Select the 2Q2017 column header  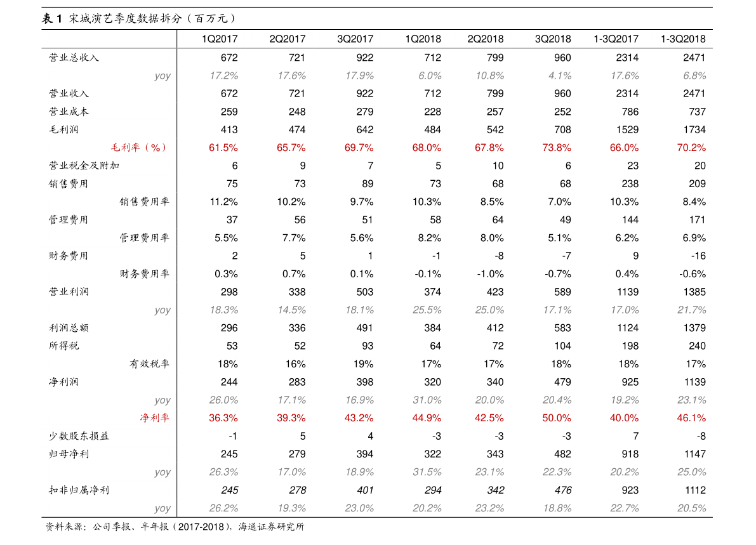(x=288, y=39)
